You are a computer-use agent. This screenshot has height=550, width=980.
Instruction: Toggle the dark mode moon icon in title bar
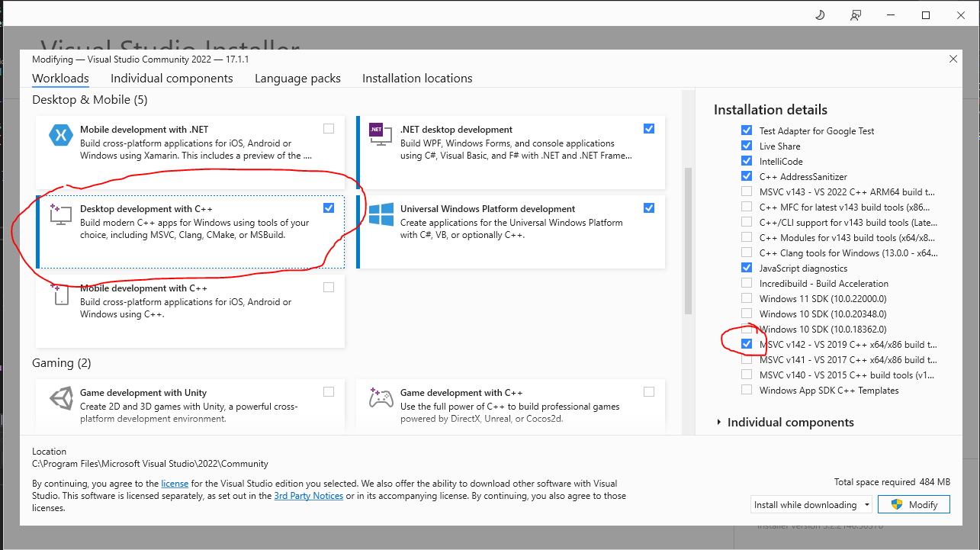pos(821,15)
